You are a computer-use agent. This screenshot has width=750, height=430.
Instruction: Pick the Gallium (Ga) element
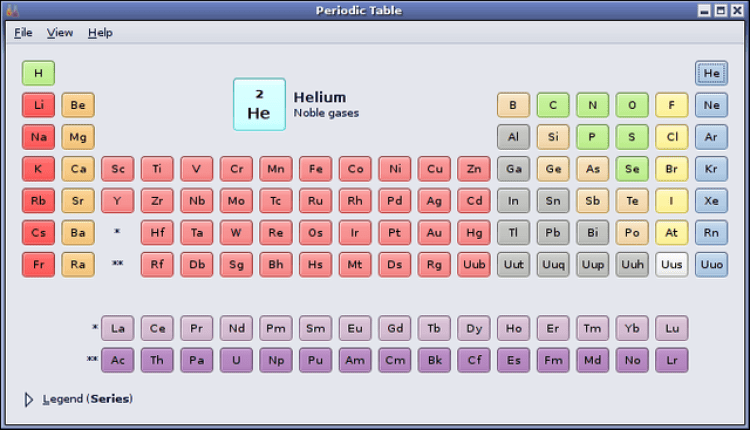513,169
